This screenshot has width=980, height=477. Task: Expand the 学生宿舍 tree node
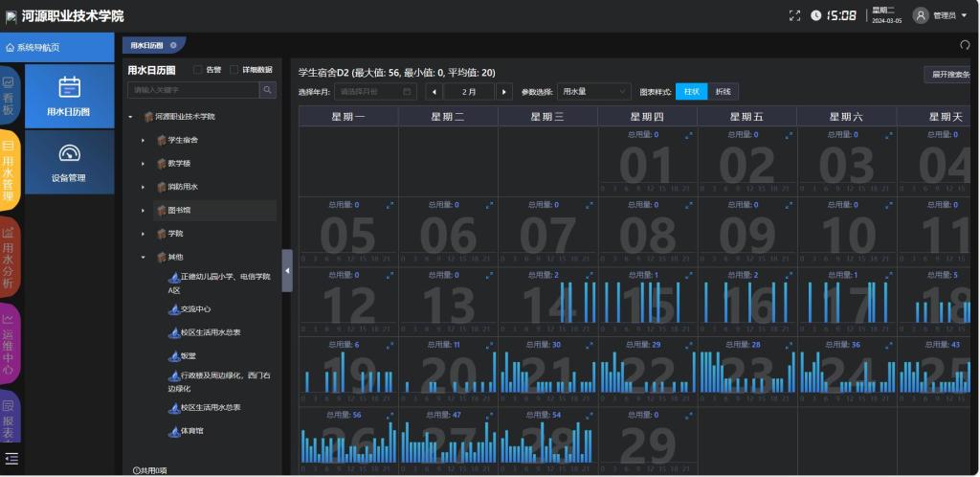coord(144,140)
